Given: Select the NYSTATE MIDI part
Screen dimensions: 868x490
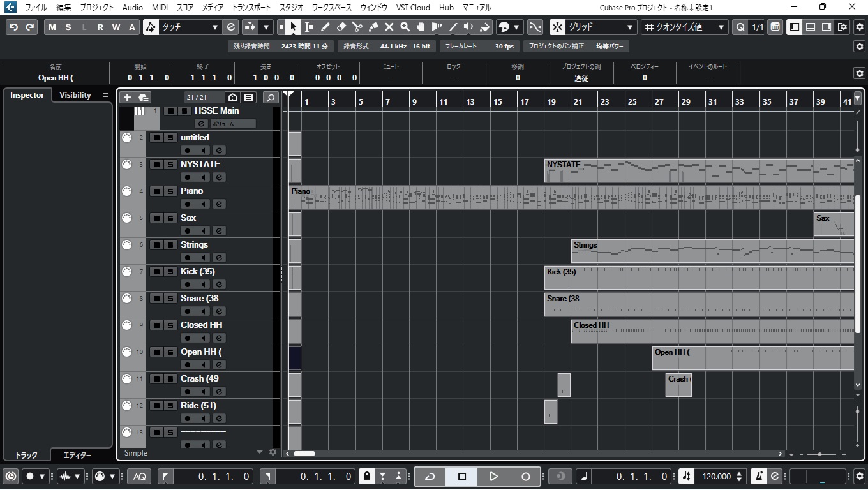Looking at the screenshot, I should 699,171.
